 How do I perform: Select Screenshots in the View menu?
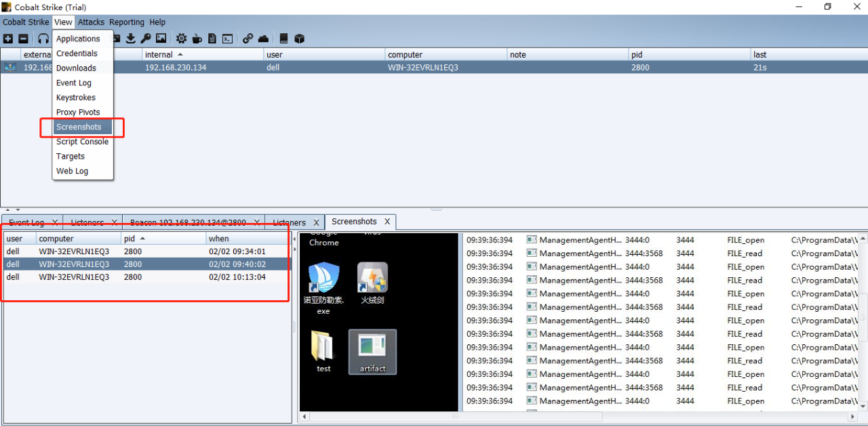click(x=83, y=127)
